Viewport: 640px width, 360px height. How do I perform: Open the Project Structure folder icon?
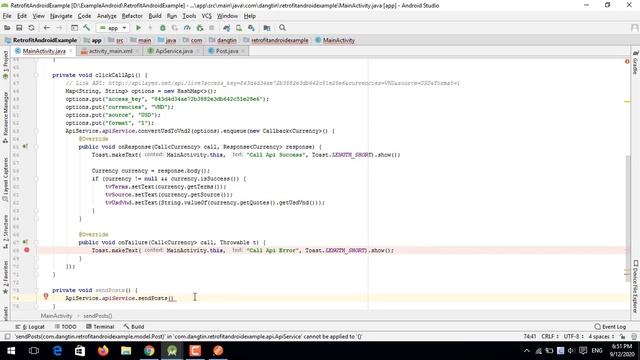click(267, 28)
